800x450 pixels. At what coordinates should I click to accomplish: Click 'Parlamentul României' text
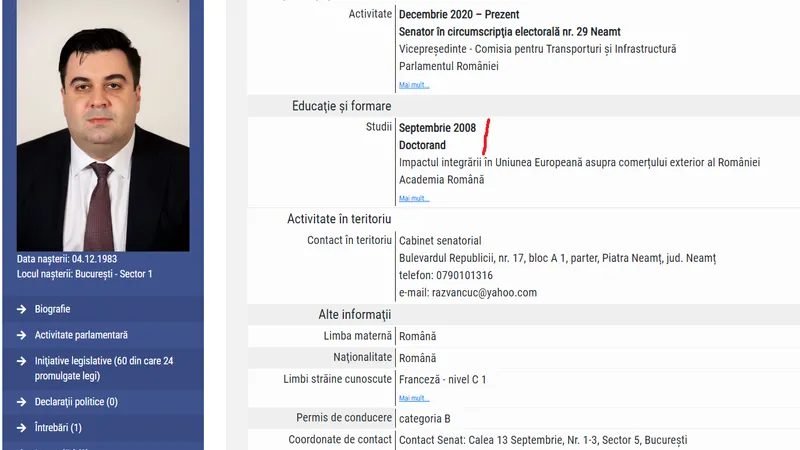(x=448, y=66)
